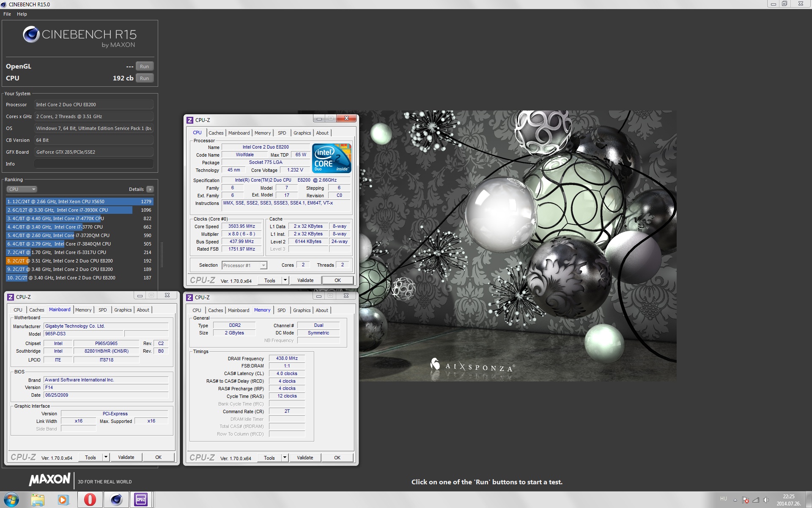Click the GFX Board field GeForce GTX 285
Viewport: 812px width, 508px height.
pos(94,152)
